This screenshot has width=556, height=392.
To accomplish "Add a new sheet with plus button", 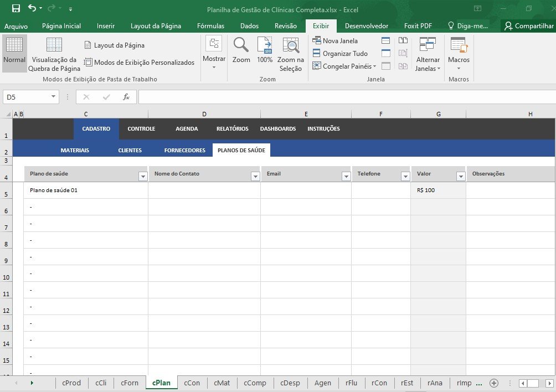I will 494,383.
